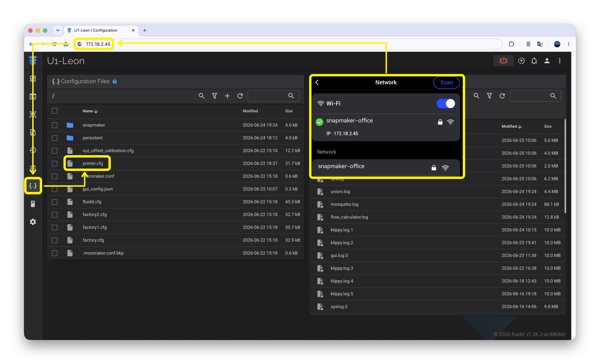
Task: Add a new file with the plus icon
Action: pos(227,96)
